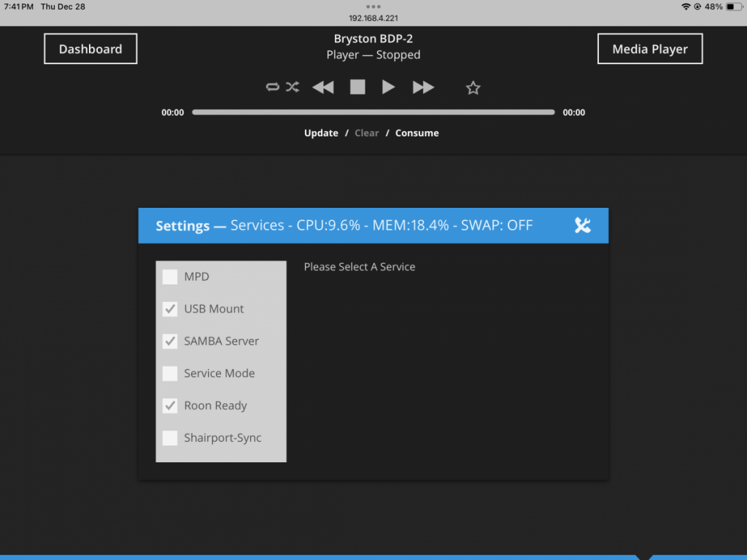Click the Update link
The image size is (747, 560).
[321, 133]
